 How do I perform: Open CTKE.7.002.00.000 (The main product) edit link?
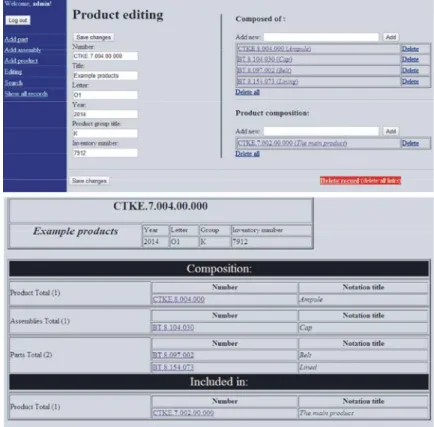pyautogui.click(x=292, y=143)
